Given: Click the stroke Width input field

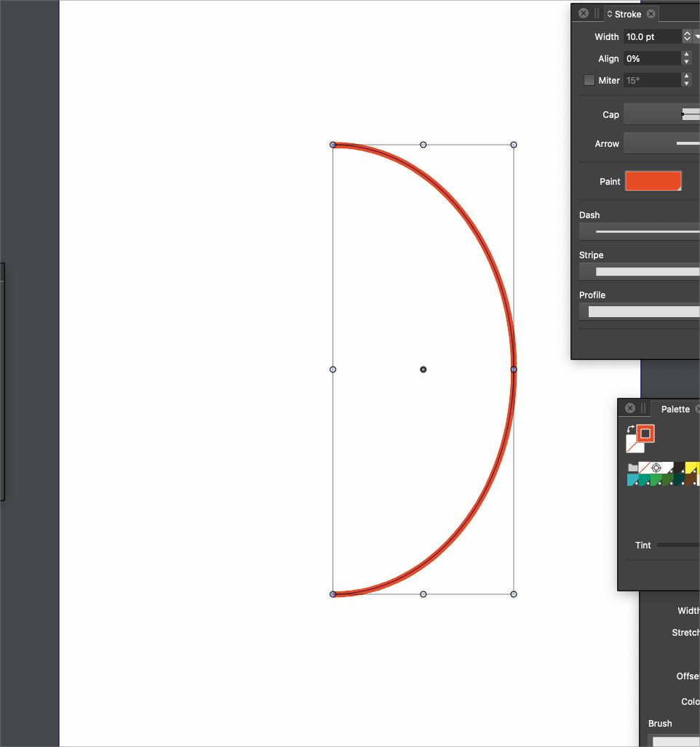Looking at the screenshot, I should click(x=652, y=36).
